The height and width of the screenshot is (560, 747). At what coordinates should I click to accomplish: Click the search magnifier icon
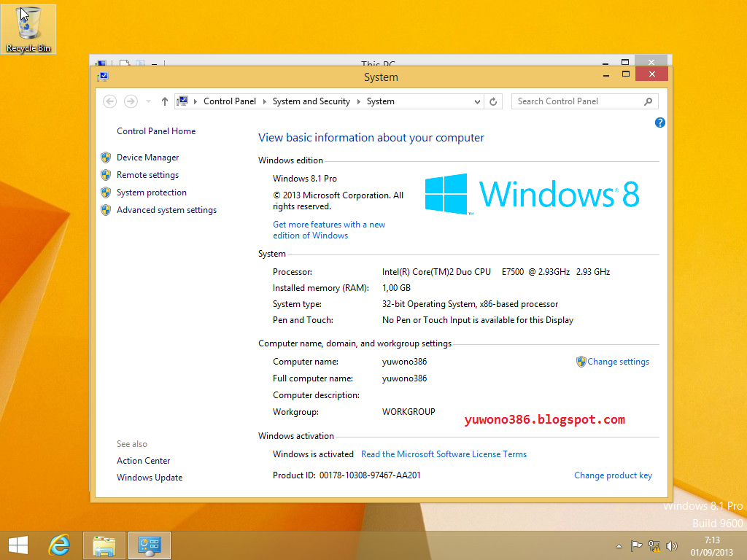(x=648, y=101)
